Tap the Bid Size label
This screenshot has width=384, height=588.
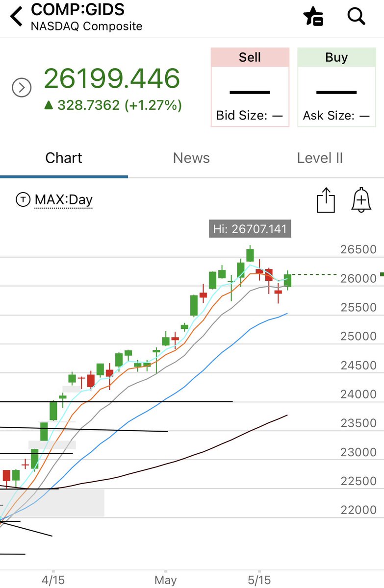(x=250, y=116)
